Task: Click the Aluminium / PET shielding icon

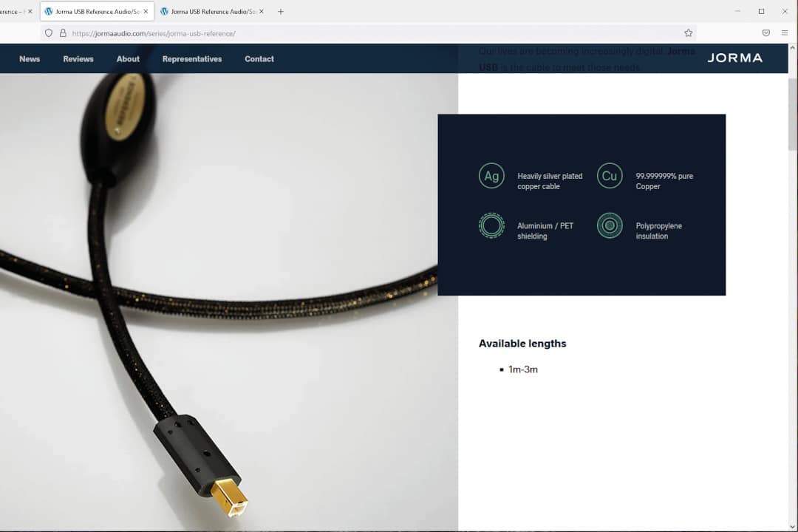Action: [491, 225]
